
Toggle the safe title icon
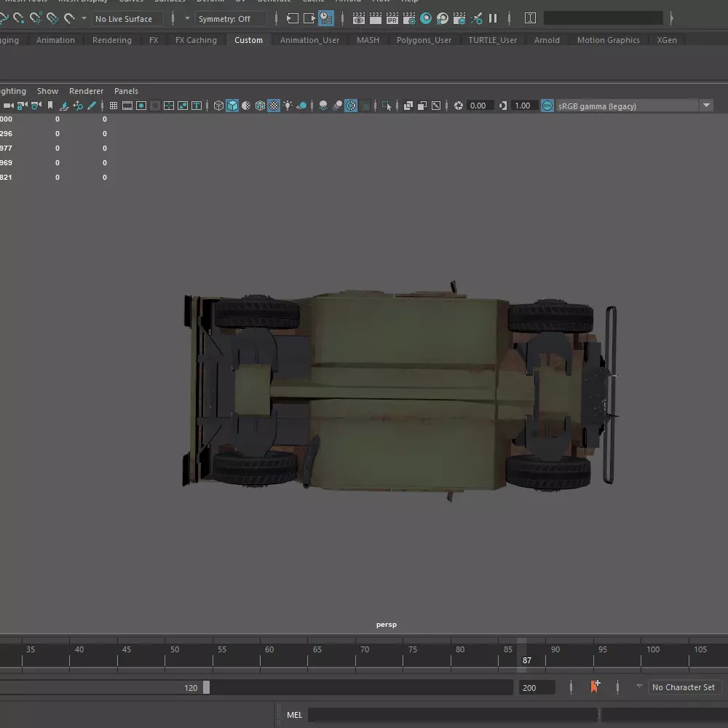click(x=183, y=106)
